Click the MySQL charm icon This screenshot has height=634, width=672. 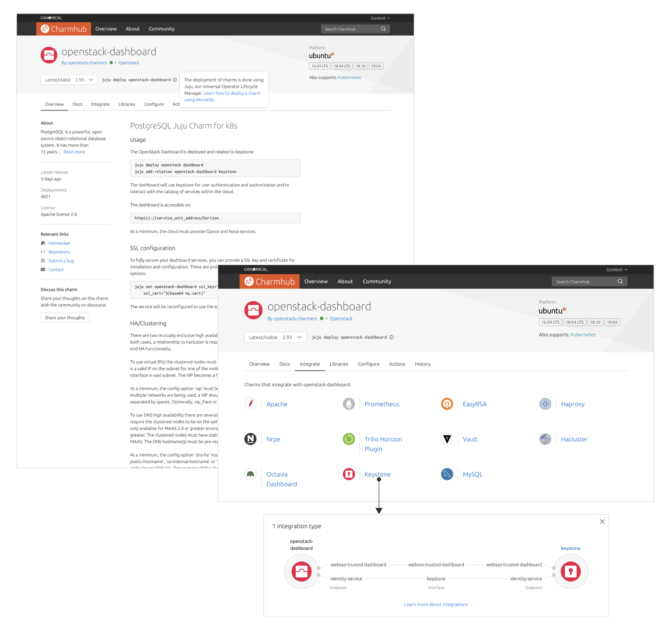(447, 474)
